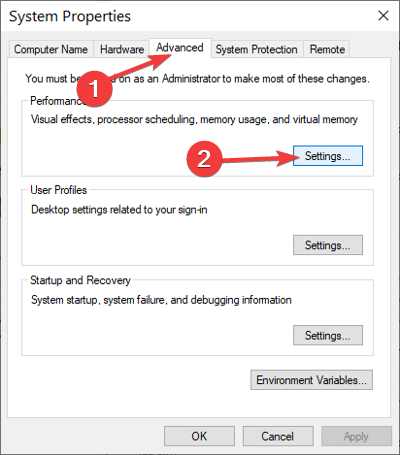Open the Hardware tab
400x455 pixels.
(x=122, y=49)
